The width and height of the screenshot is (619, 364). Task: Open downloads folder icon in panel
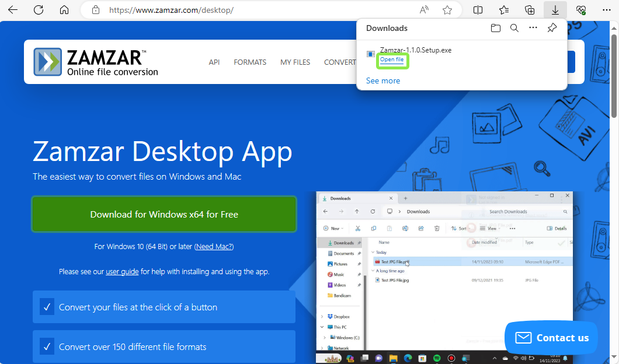click(x=495, y=28)
